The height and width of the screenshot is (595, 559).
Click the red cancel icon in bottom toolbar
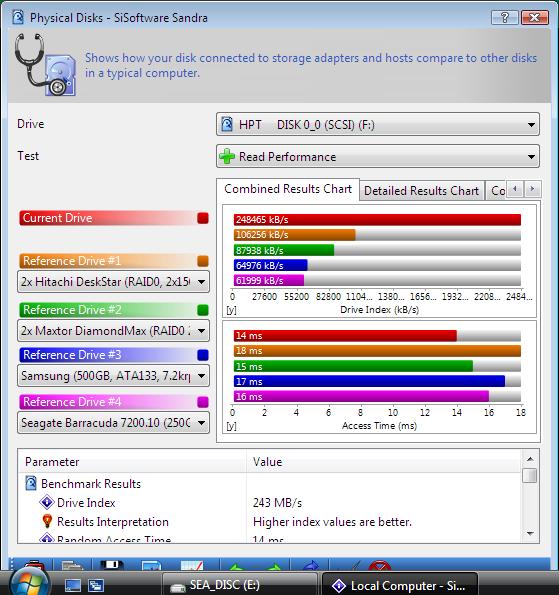(380, 565)
